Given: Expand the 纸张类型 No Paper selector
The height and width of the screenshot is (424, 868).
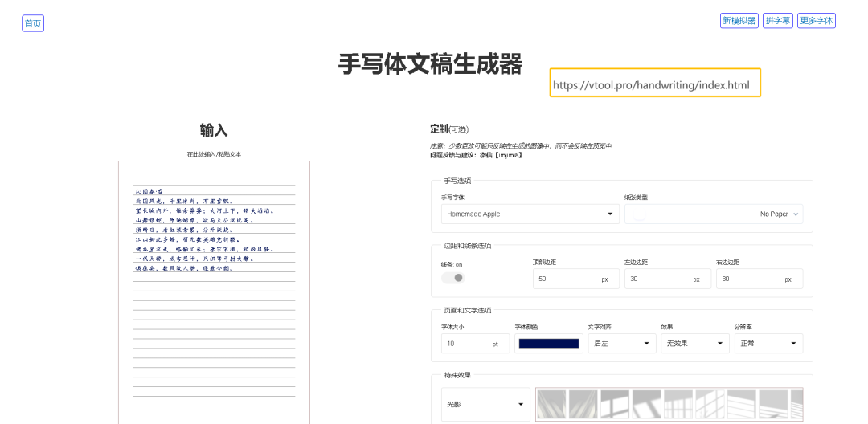Looking at the screenshot, I should click(x=714, y=214).
